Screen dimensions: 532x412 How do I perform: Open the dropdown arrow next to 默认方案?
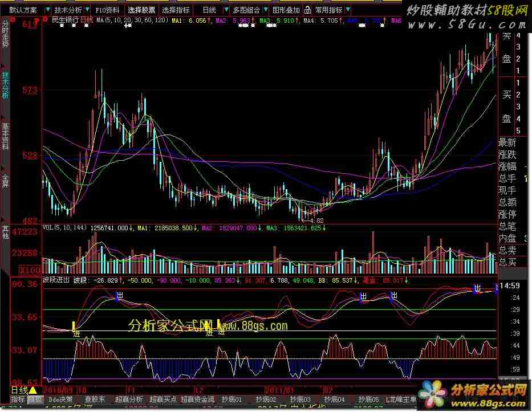tap(47, 10)
